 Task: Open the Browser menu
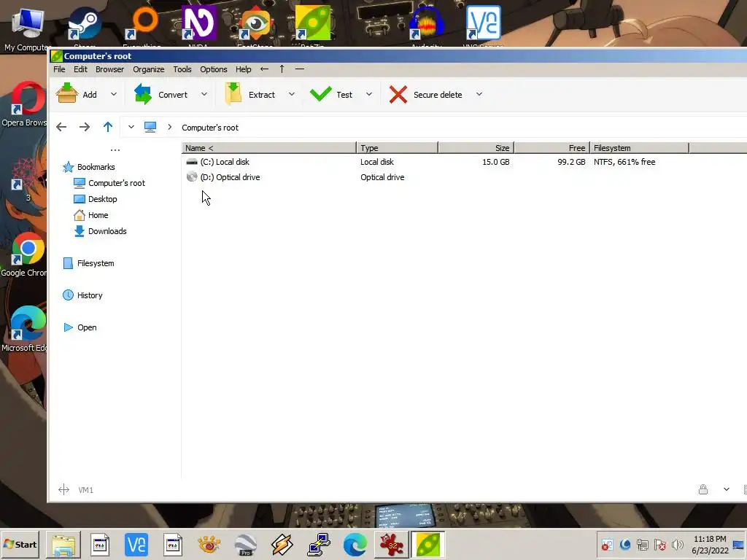(109, 69)
